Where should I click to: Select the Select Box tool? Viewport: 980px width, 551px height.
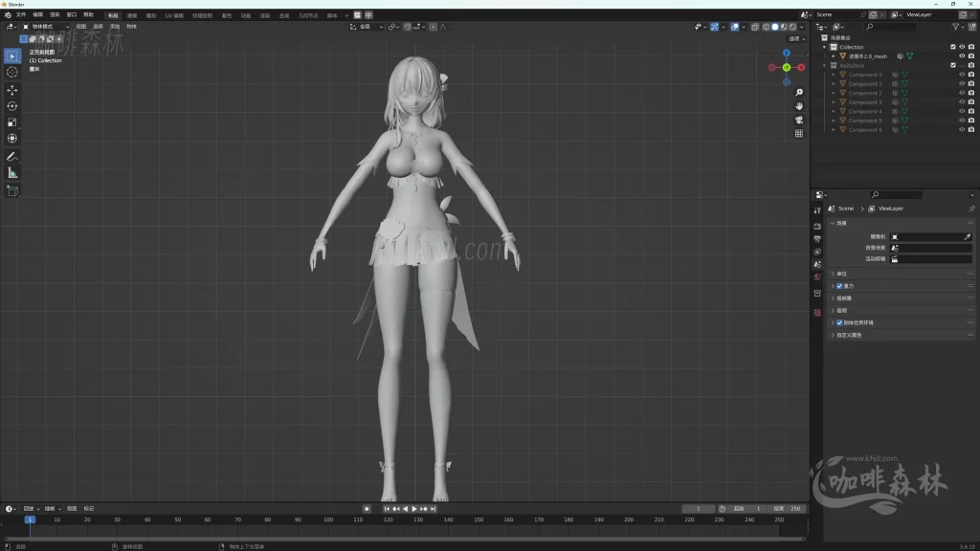(11, 56)
